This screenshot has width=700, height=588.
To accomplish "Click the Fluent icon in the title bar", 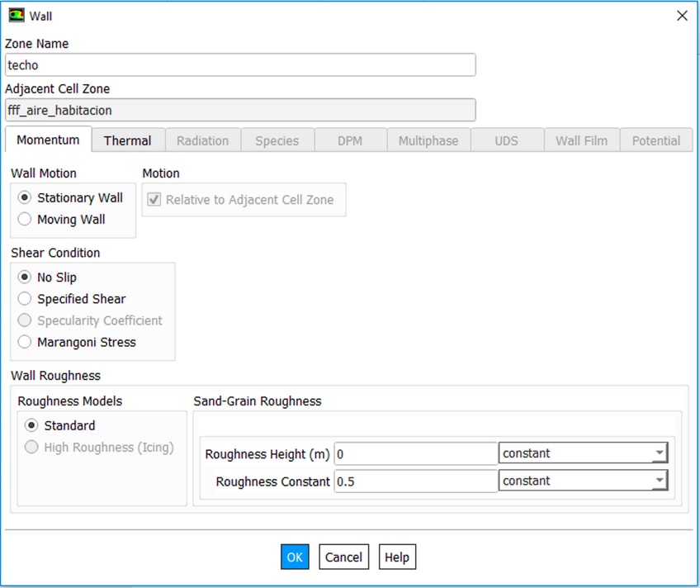I will click(x=16, y=16).
